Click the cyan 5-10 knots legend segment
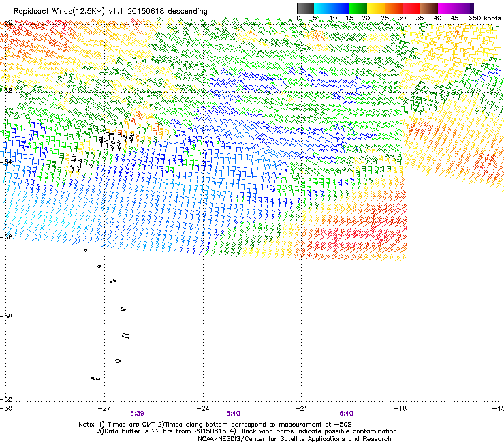504x443 pixels. 323,8
